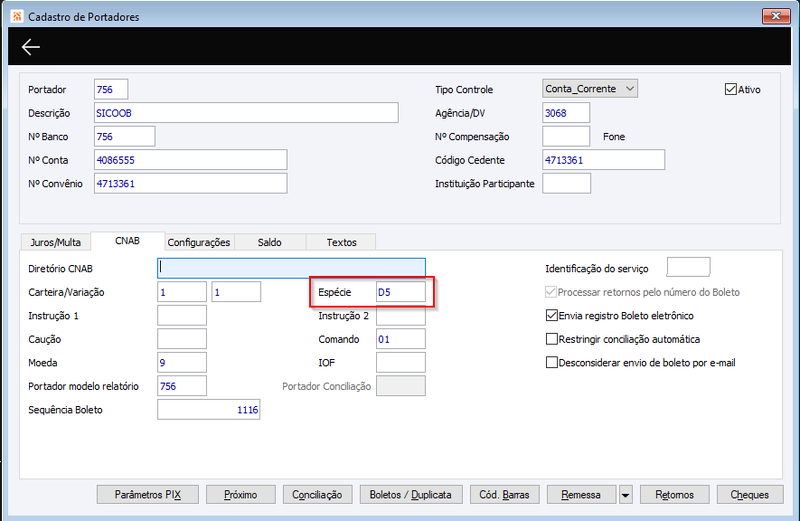Focus the Diretório CNAB field
This screenshot has height=521, width=800.
coord(291,268)
